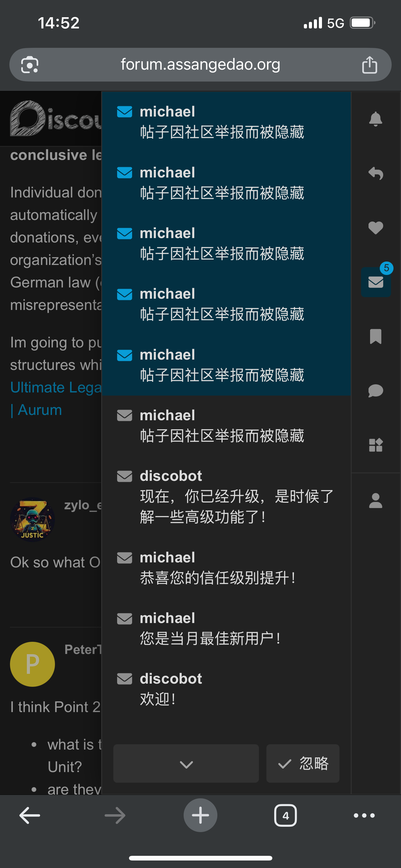Open the browser three-dot more menu
Image resolution: width=401 pixels, height=868 pixels.
pyautogui.click(x=364, y=816)
